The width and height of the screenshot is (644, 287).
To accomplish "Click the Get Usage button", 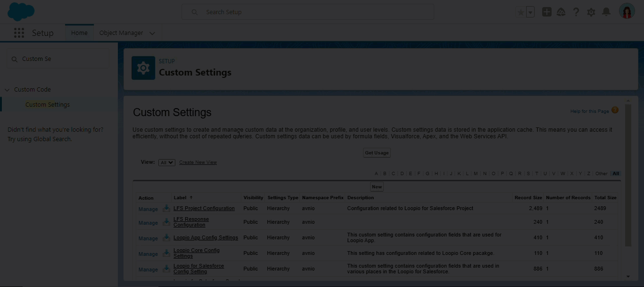I will click(x=377, y=153).
